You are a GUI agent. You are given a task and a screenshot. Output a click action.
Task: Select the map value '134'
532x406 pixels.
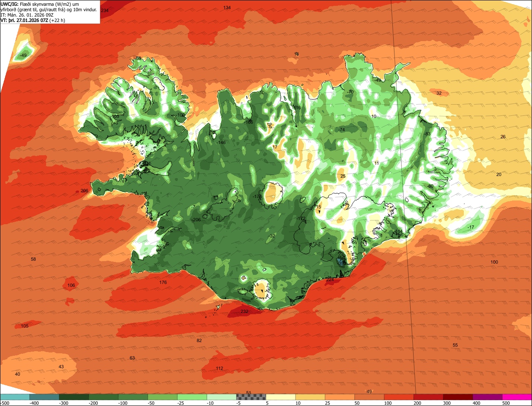click(227, 8)
